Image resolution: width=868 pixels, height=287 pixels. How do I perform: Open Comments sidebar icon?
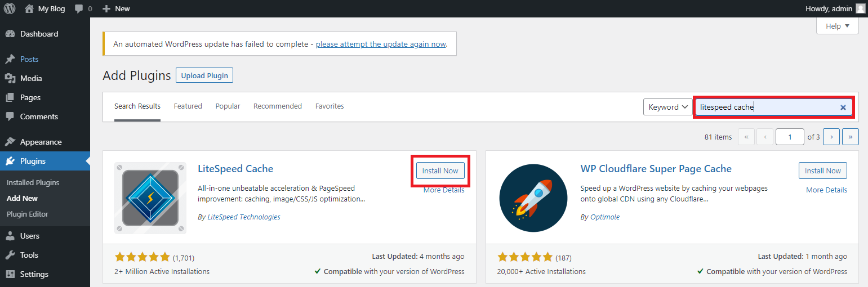(10, 116)
